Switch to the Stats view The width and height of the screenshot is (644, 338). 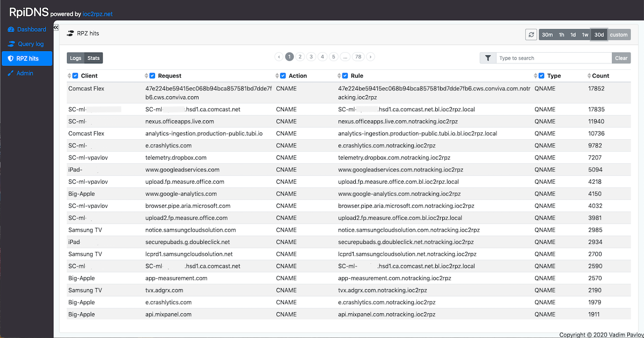(x=93, y=58)
